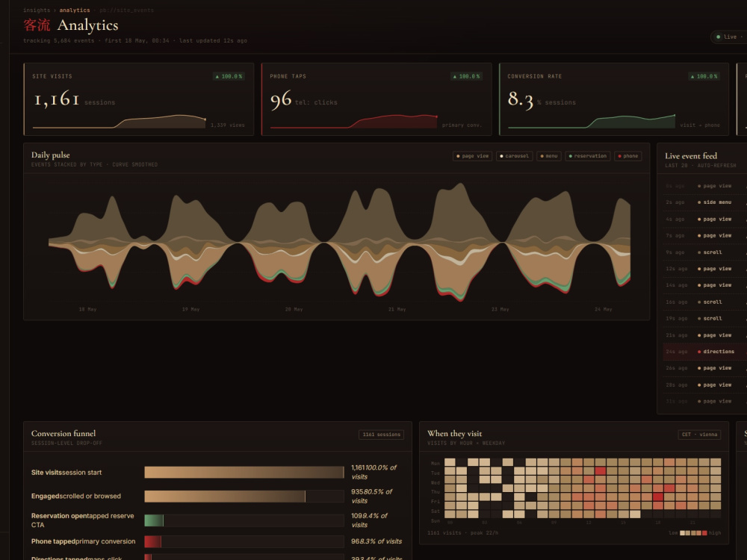The width and height of the screenshot is (747, 560).
Task: Click the 1161 visits peak 22/h summary
Action: pyautogui.click(x=462, y=533)
